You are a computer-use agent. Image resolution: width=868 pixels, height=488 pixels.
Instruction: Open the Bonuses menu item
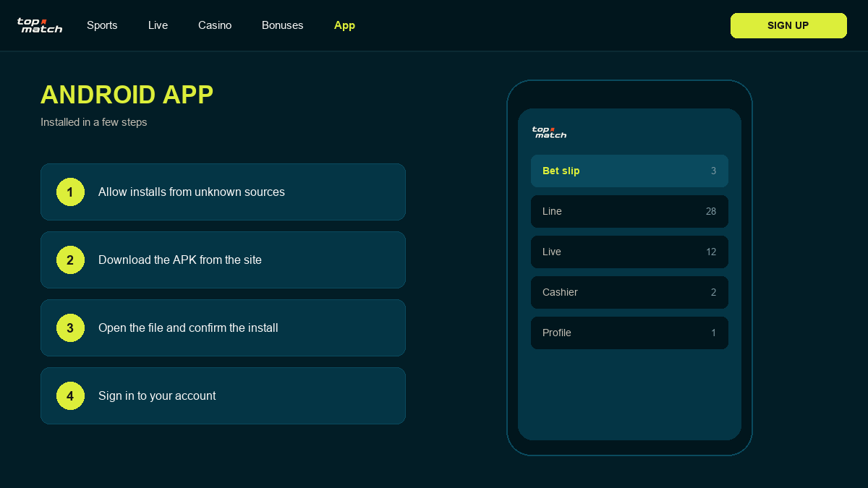(283, 25)
